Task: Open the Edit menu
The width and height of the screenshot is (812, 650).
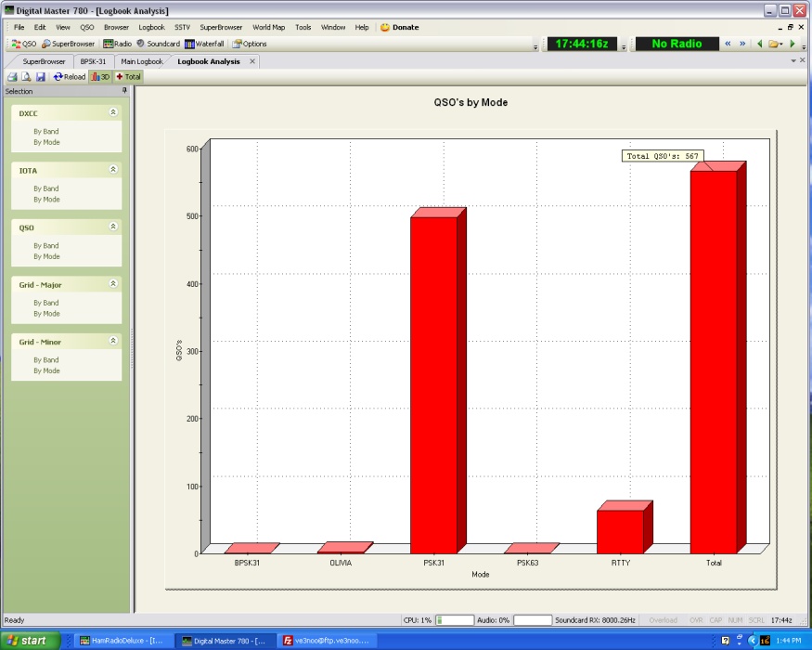Action: pyautogui.click(x=40, y=28)
